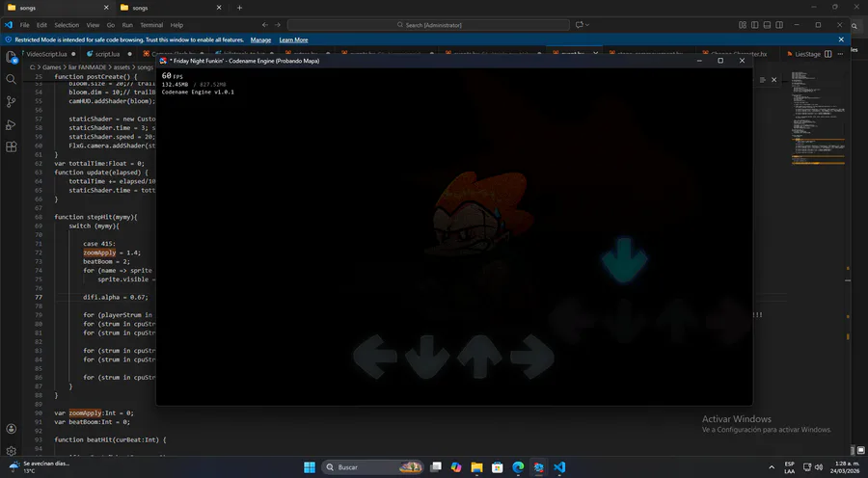Toggle the Secondary Side Bar

pyautogui.click(x=779, y=25)
